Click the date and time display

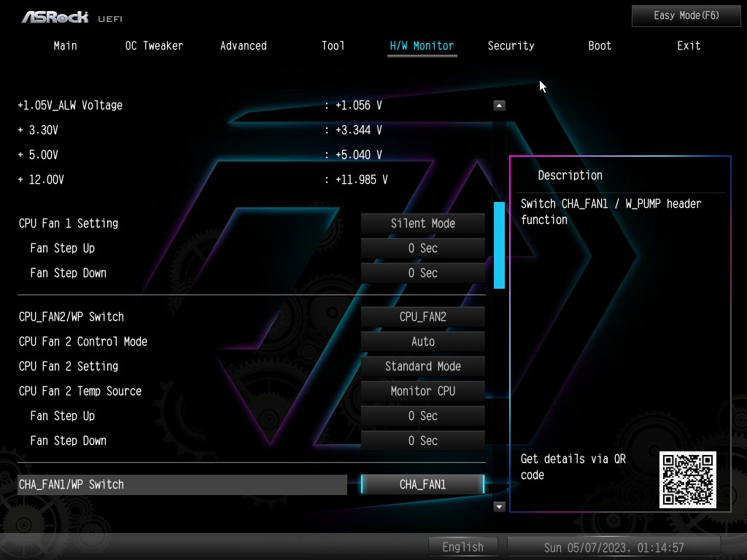[614, 547]
